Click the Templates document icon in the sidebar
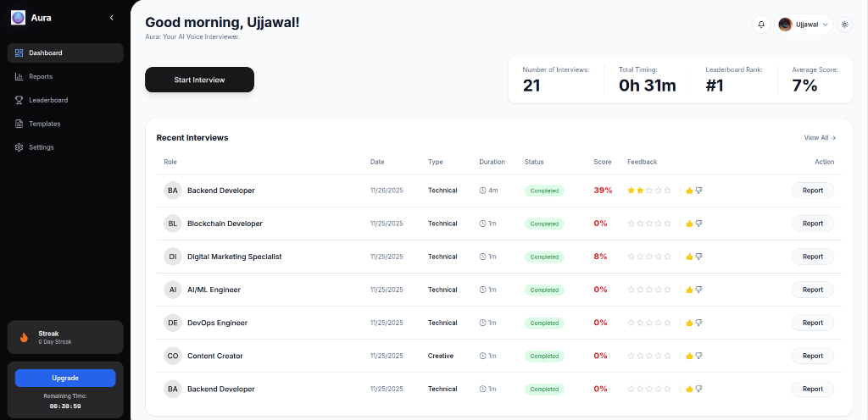This screenshot has width=868, height=420. [19, 124]
